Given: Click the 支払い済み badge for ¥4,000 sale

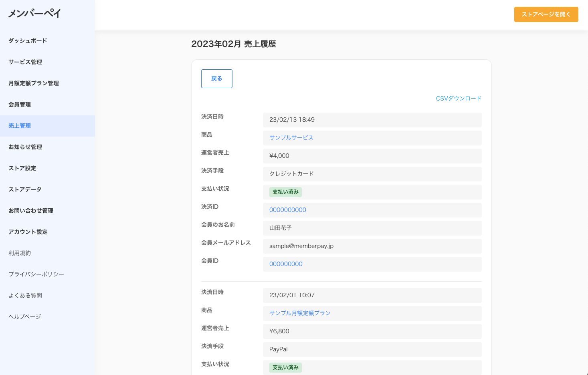Looking at the screenshot, I should point(285,192).
